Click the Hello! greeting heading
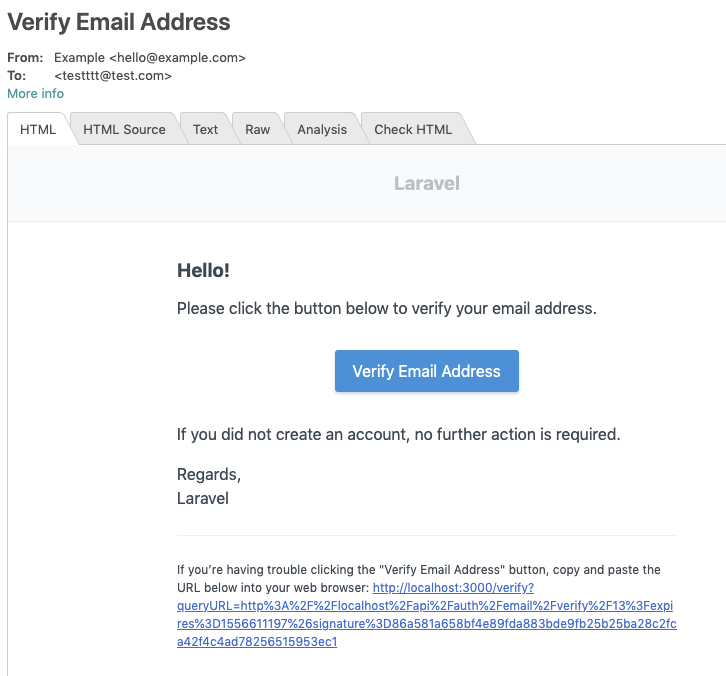The image size is (726, 676). (203, 270)
